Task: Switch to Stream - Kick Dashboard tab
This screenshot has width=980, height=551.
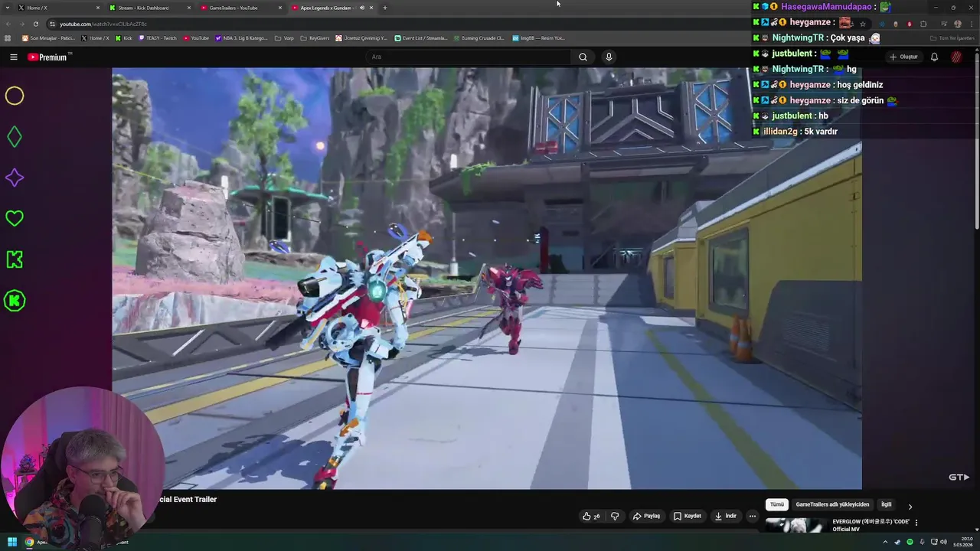Action: 149,8
